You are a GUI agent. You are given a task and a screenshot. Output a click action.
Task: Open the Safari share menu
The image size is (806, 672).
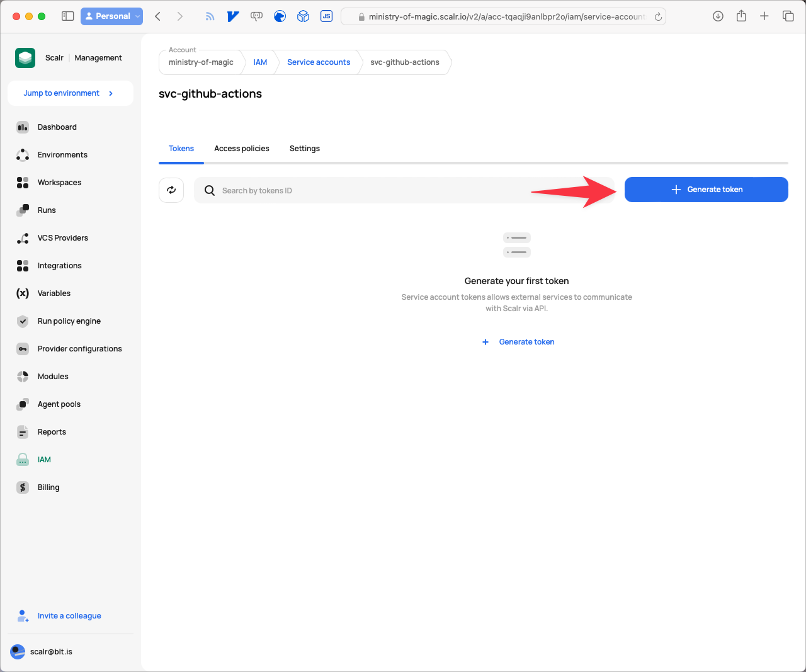[741, 16]
